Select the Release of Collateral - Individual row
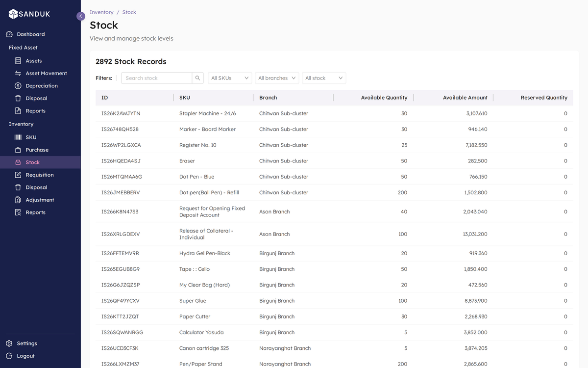588x368 pixels. point(334,234)
